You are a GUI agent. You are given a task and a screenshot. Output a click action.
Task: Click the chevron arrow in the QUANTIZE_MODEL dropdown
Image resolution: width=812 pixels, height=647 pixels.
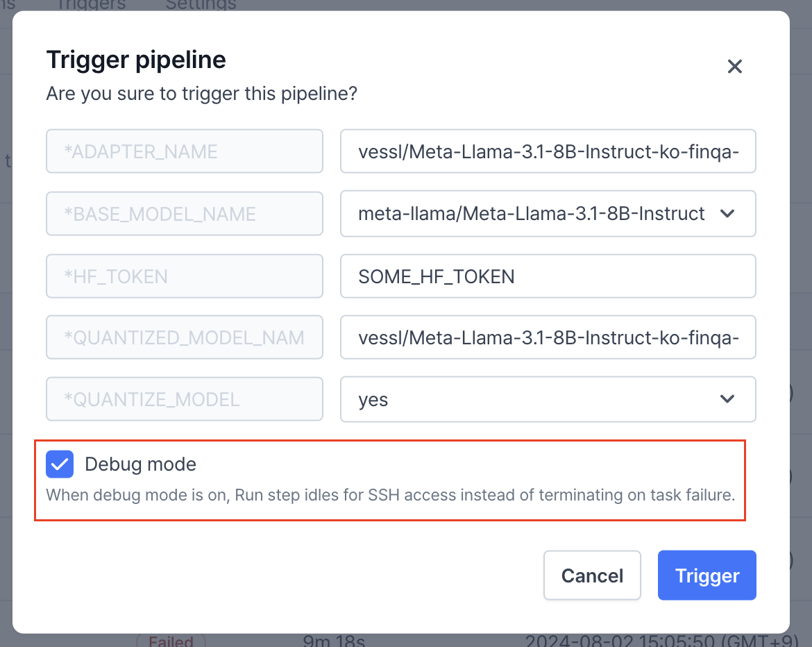pos(727,399)
